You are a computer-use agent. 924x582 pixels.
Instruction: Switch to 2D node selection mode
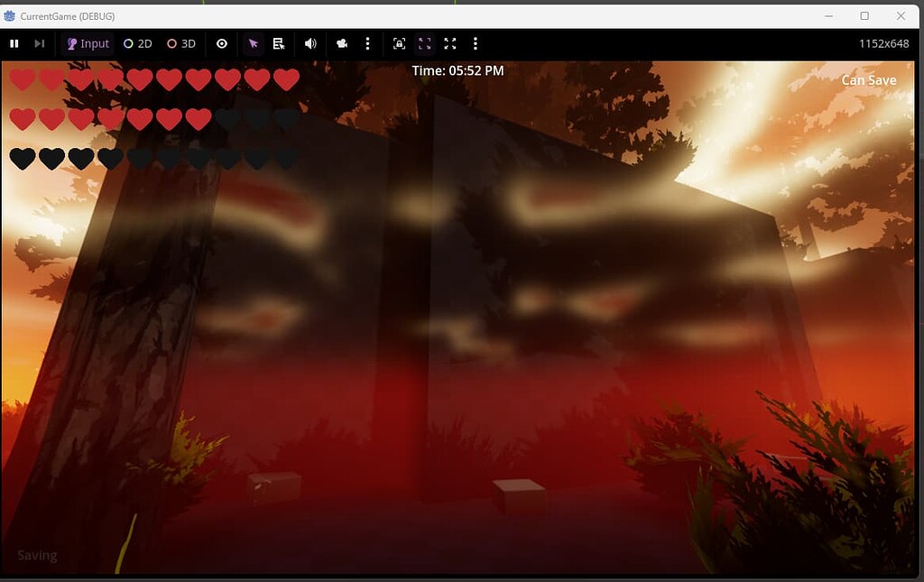(x=138, y=43)
